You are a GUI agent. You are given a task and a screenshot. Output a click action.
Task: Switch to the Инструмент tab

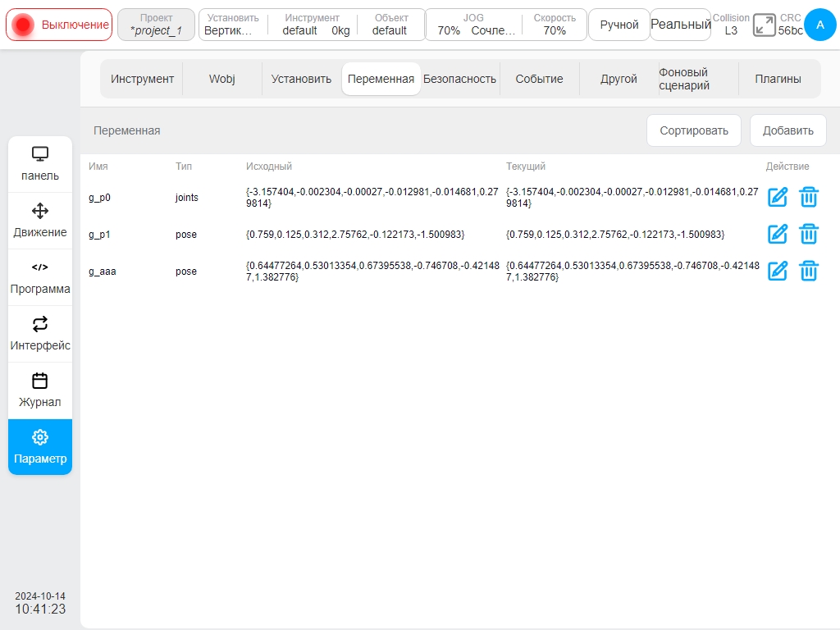(x=142, y=79)
